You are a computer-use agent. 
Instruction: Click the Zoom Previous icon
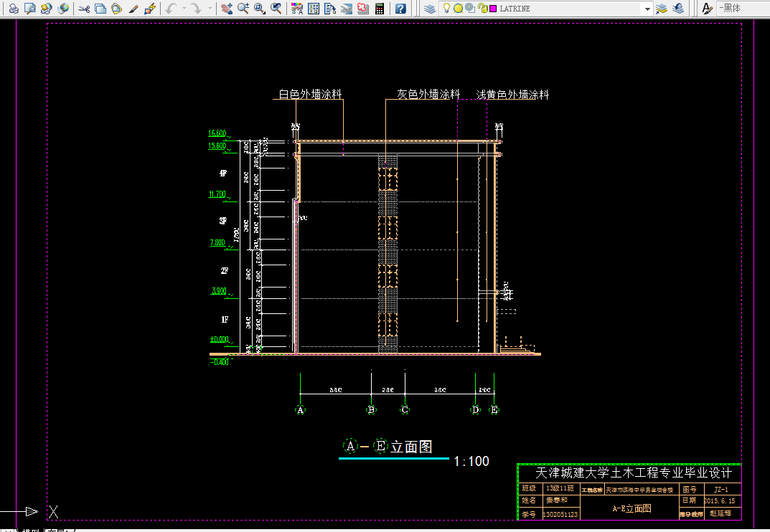click(x=276, y=9)
